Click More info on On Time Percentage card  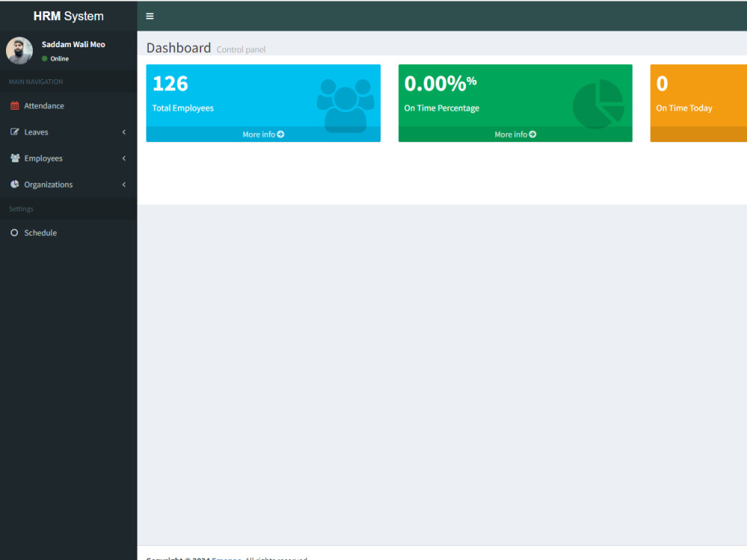[515, 134]
